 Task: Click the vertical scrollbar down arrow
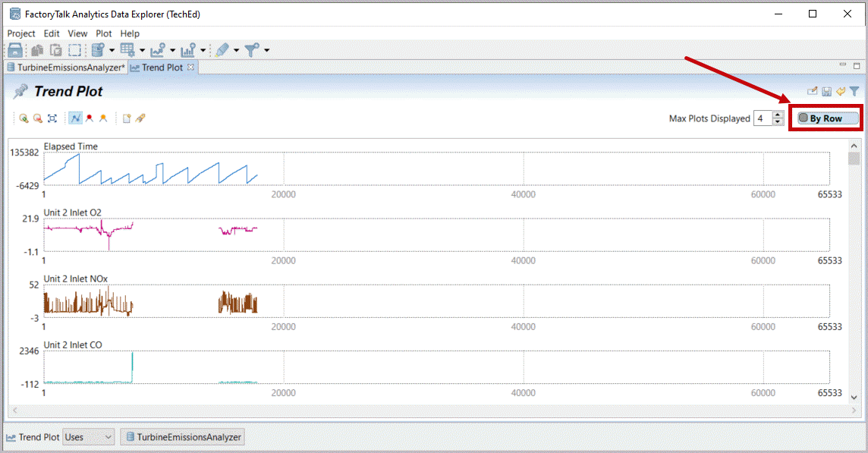(854, 397)
